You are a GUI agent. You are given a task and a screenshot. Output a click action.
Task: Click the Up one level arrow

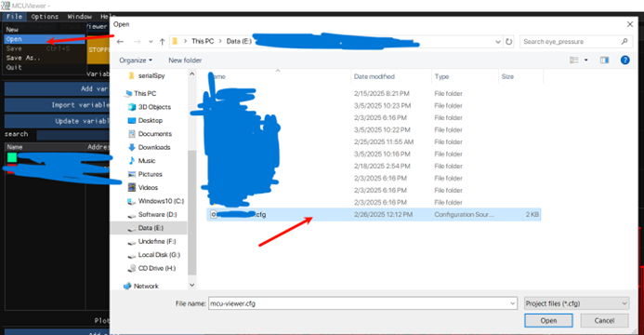pos(163,42)
